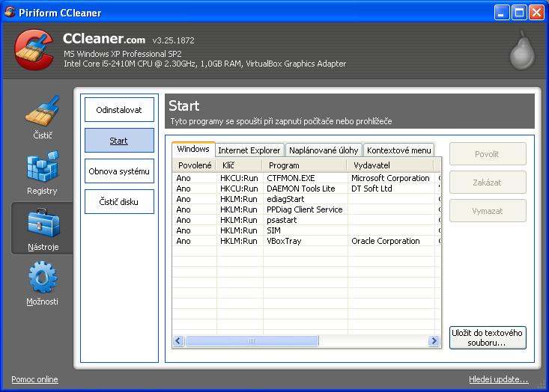Switch to the Naplánované úlohy tab
Screen dimensions: 549x392
(324, 150)
